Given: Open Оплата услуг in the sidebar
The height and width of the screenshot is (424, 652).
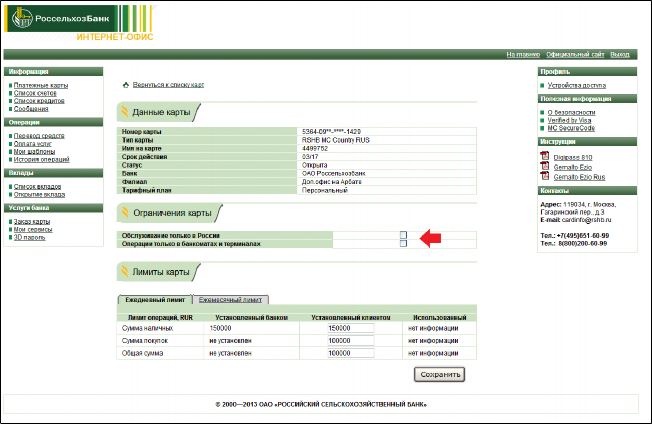Looking at the screenshot, I should 32,144.
